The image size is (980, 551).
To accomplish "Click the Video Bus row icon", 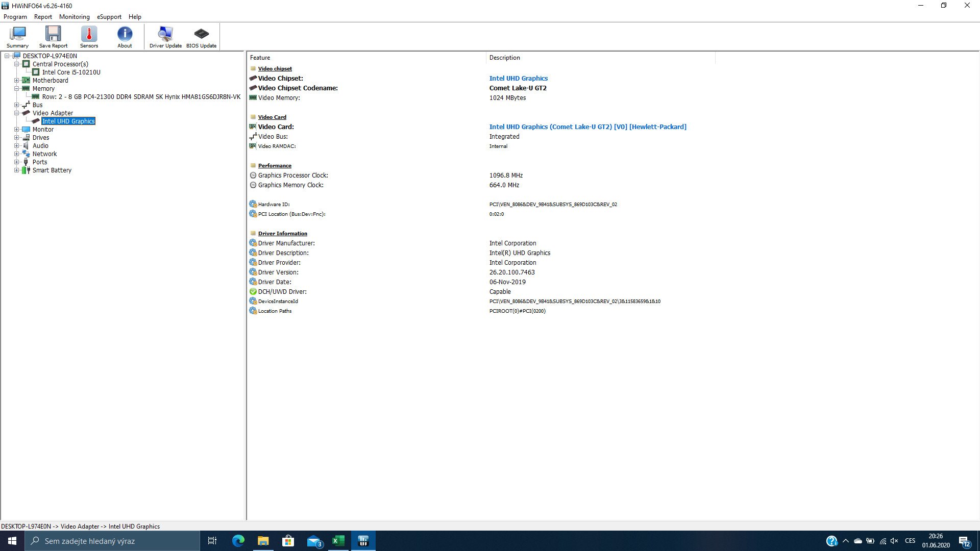I will click(253, 137).
